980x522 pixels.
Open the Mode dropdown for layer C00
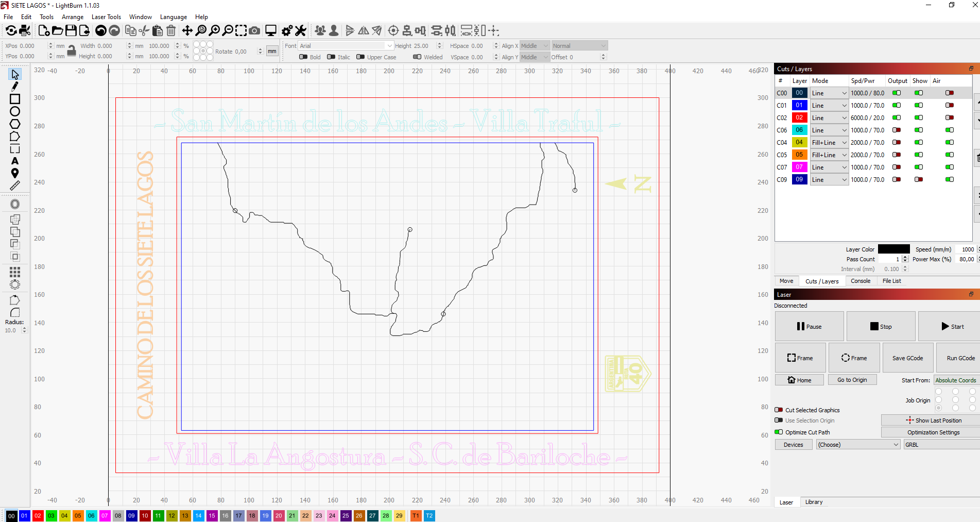829,93
